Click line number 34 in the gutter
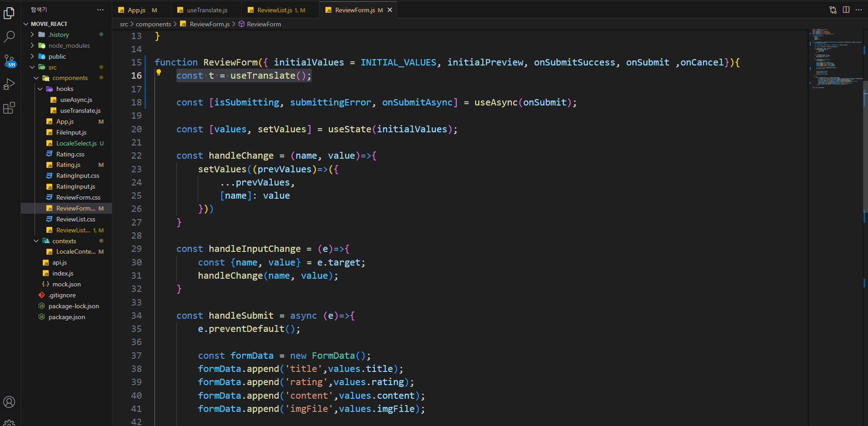Image resolution: width=868 pixels, height=426 pixels. (136, 316)
